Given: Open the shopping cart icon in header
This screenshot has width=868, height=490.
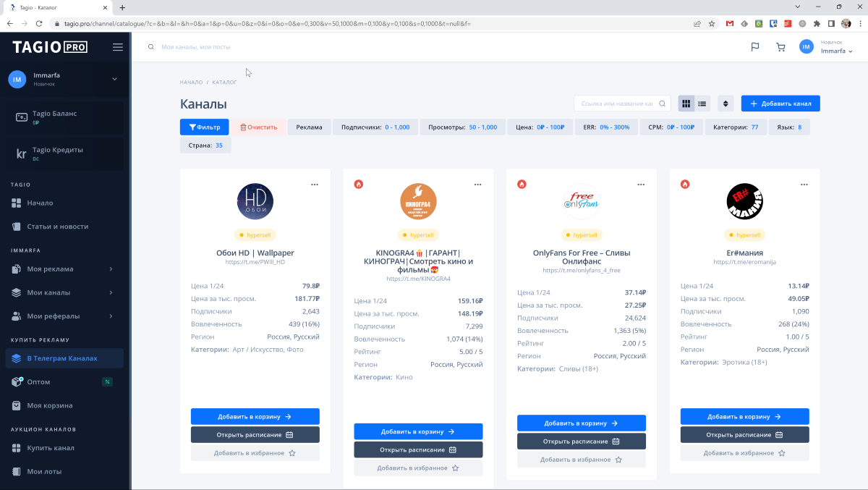Looking at the screenshot, I should pos(780,47).
